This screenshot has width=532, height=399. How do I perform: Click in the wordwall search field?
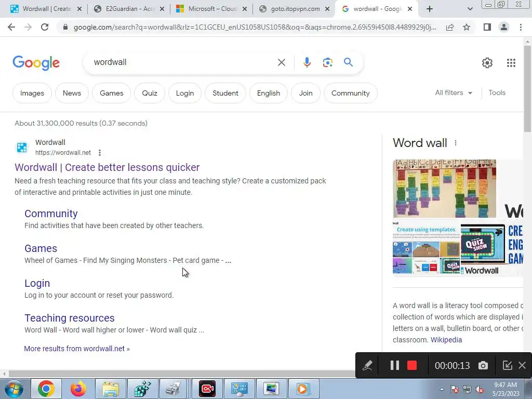point(183,62)
